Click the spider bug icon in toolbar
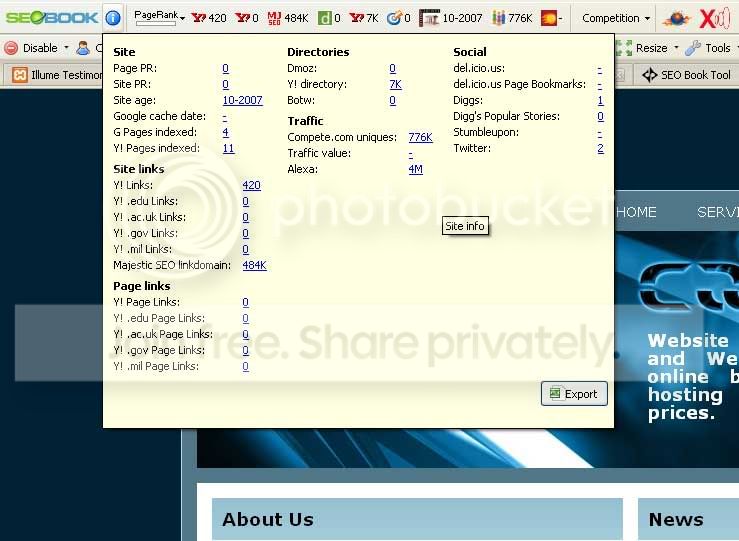 [677, 19]
